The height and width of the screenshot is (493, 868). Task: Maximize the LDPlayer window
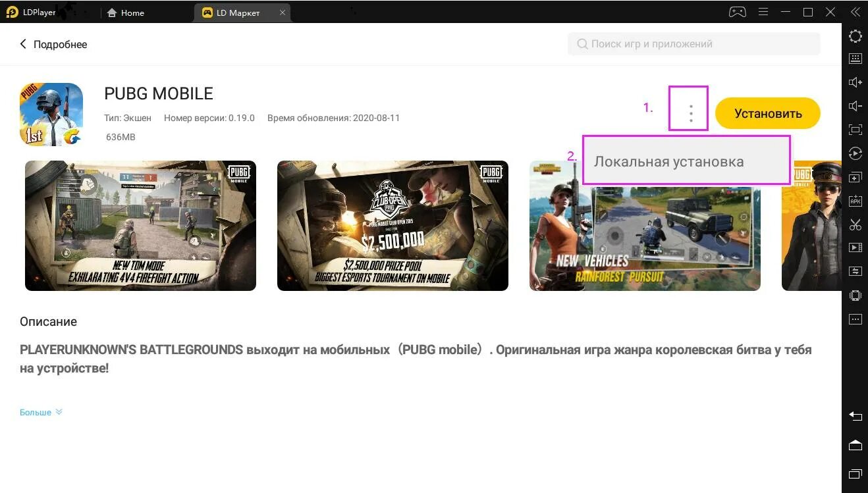click(x=808, y=12)
